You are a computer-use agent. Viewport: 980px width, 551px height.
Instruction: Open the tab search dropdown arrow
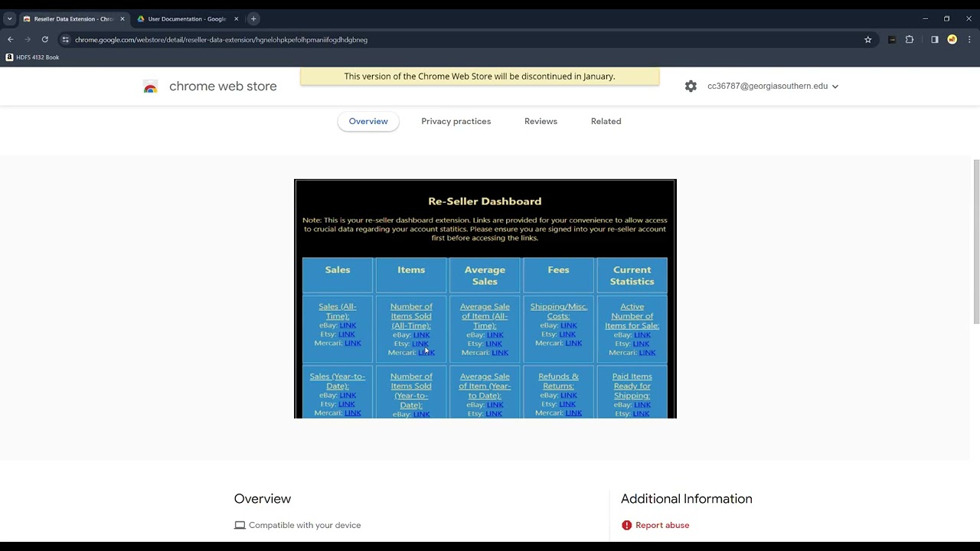pos(9,18)
